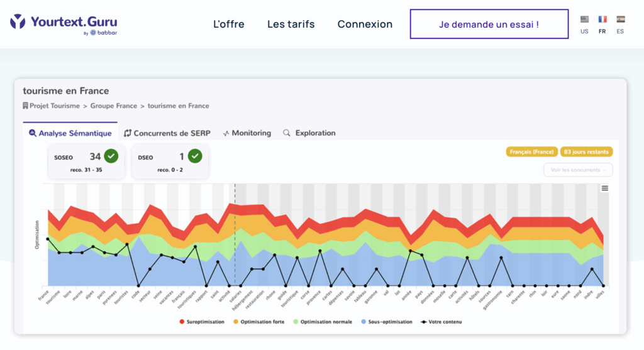This screenshot has width=644, height=350.
Task: Select the FR French flag icon
Action: (602, 19)
